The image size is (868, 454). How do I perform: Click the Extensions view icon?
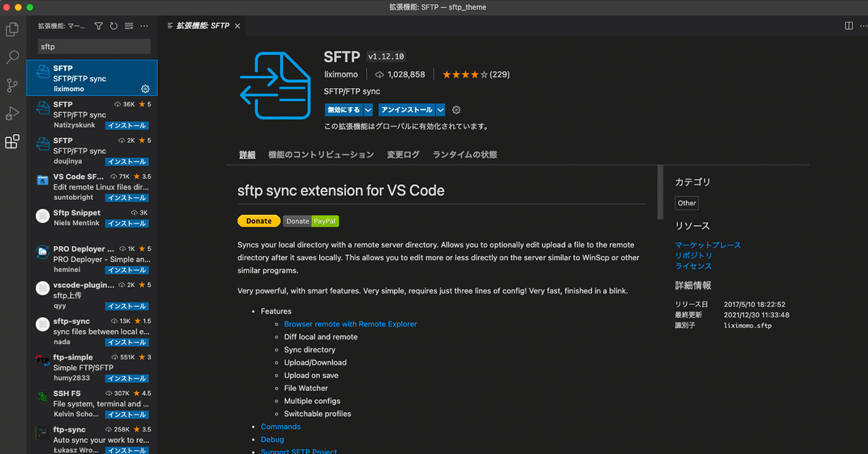(12, 142)
